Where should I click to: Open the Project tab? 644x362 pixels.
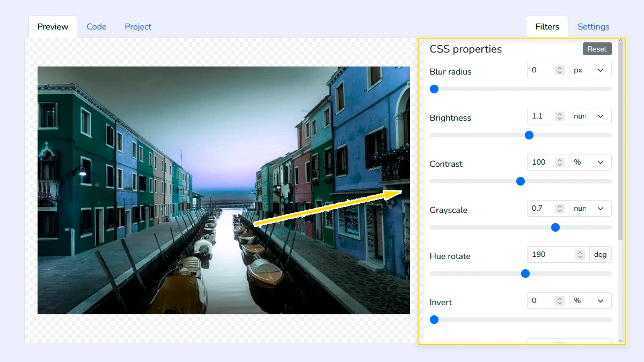pos(138,26)
